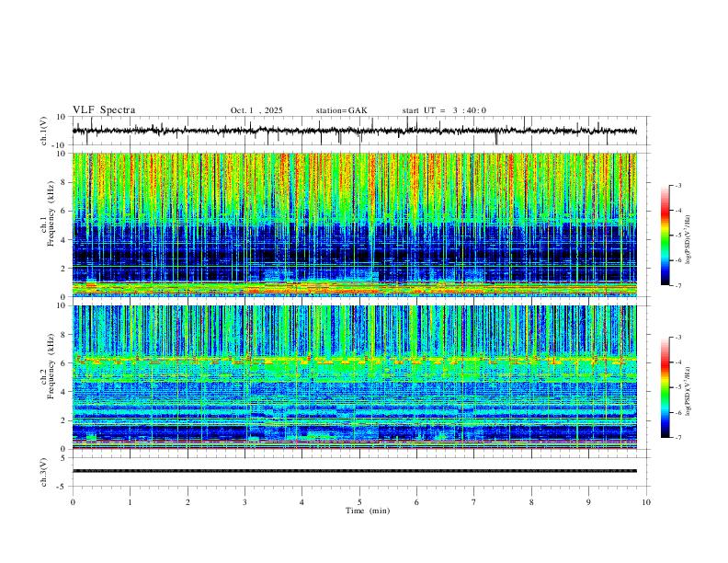Select the date label "Oct. 1 , 2025"
The width and height of the screenshot is (728, 563).
(256, 110)
